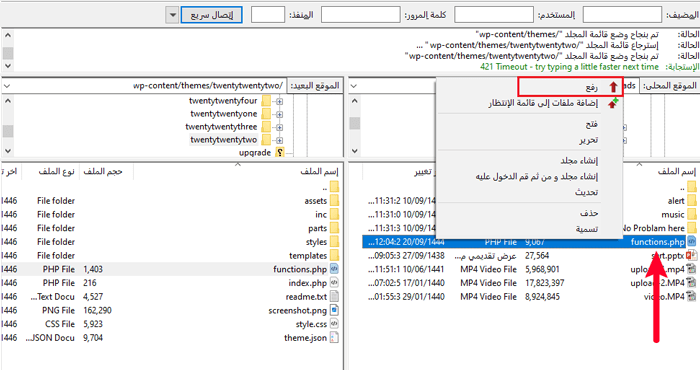
Task: Open the quick connect history dropdown arrow
Action: point(172,15)
